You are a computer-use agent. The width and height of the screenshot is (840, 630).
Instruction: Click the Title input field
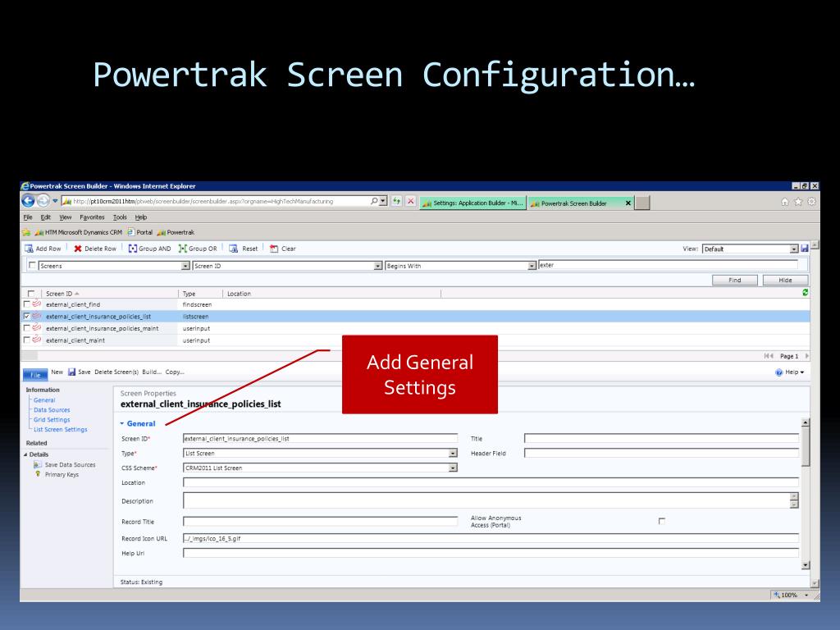pos(661,438)
